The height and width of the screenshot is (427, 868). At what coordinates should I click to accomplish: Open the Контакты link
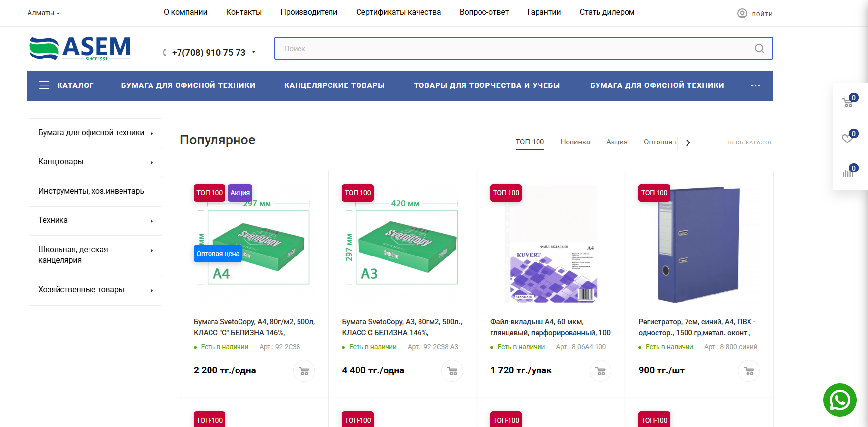[243, 12]
